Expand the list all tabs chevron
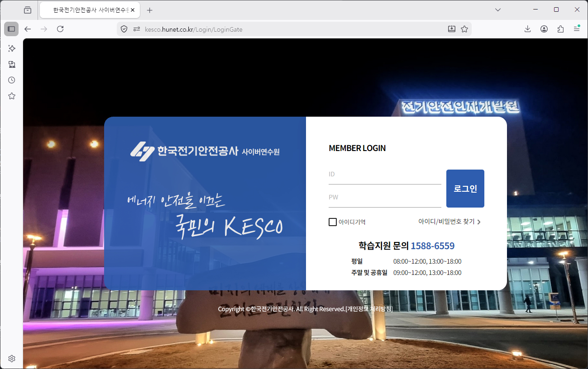The image size is (588, 369). [498, 9]
